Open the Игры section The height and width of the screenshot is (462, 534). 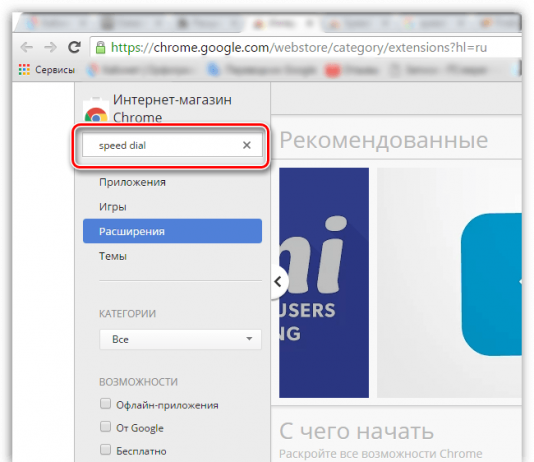pyautogui.click(x=113, y=207)
